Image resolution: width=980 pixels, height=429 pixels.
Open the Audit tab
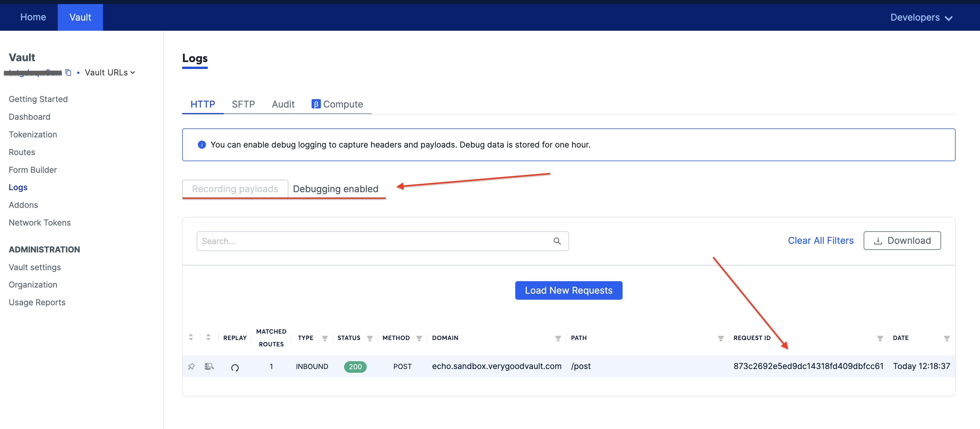283,104
